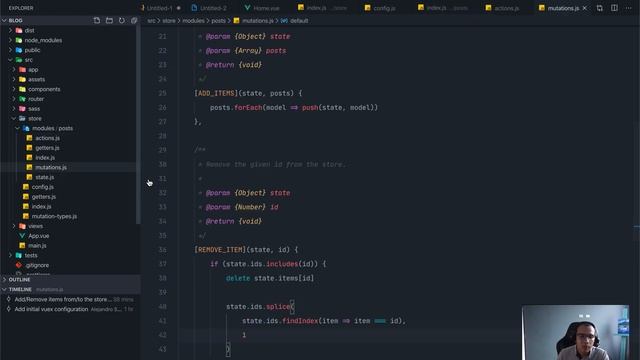Click the webcam video overlay
640x360 pixels.
576,332
